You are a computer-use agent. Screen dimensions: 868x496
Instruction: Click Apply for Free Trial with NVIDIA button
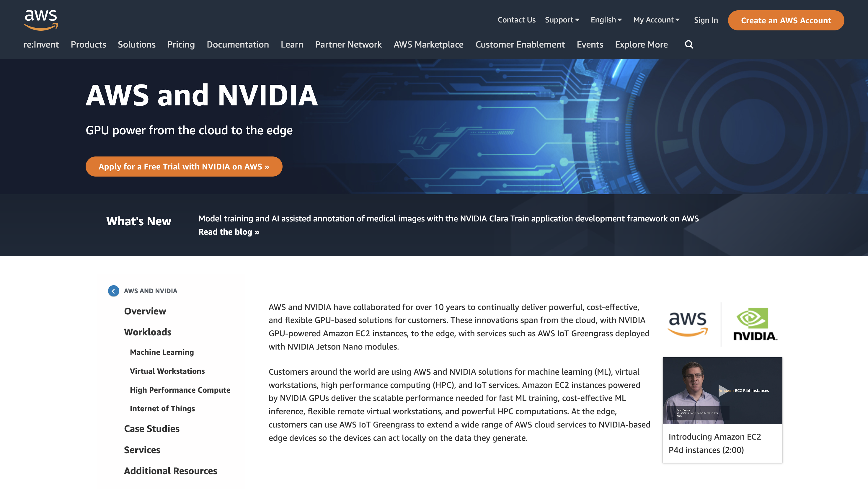(x=184, y=166)
